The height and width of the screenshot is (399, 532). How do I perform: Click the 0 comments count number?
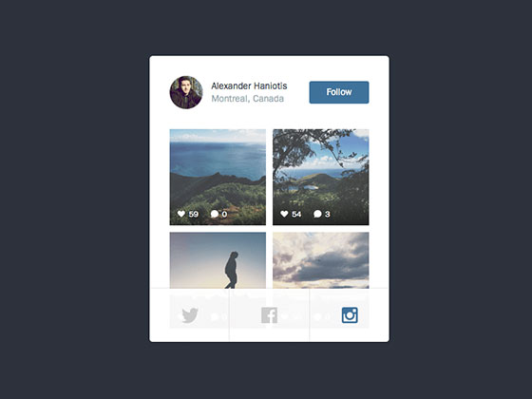coord(224,214)
